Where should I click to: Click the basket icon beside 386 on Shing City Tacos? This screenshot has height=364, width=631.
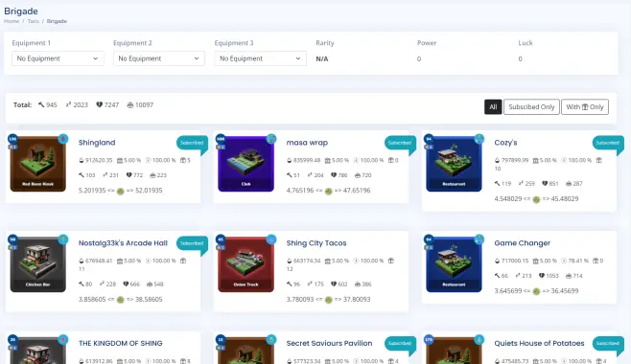(x=358, y=284)
